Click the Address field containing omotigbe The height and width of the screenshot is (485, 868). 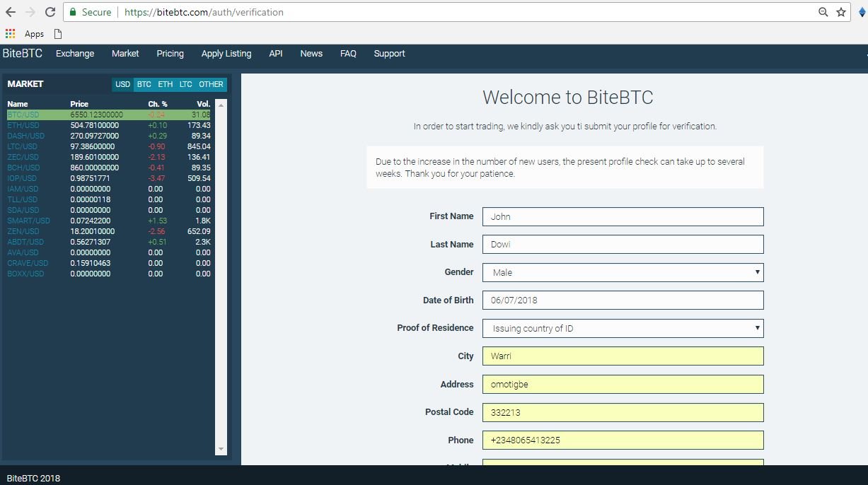623,384
